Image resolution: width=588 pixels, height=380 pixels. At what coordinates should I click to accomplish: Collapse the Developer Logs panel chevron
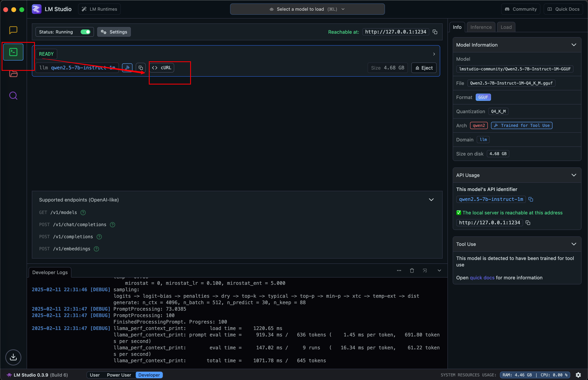click(x=439, y=270)
